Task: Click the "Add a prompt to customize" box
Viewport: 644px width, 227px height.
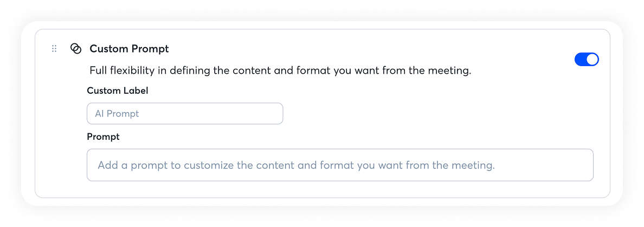Action: (340, 165)
